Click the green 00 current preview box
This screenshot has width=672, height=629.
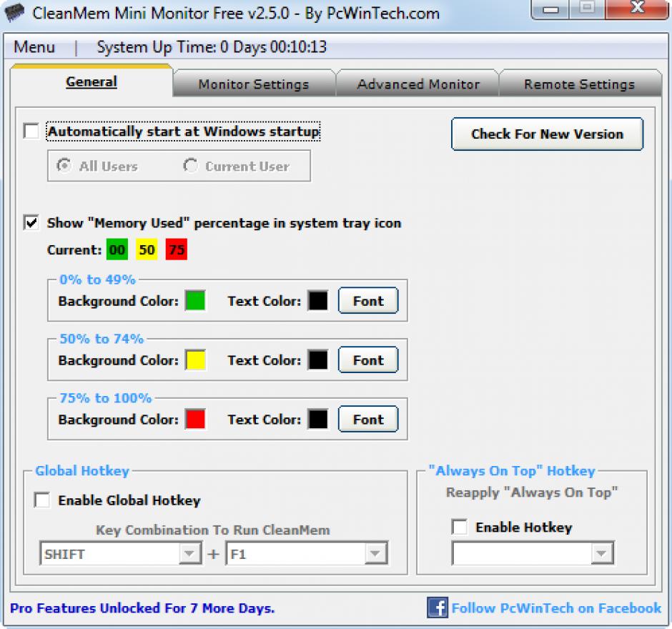tap(117, 249)
